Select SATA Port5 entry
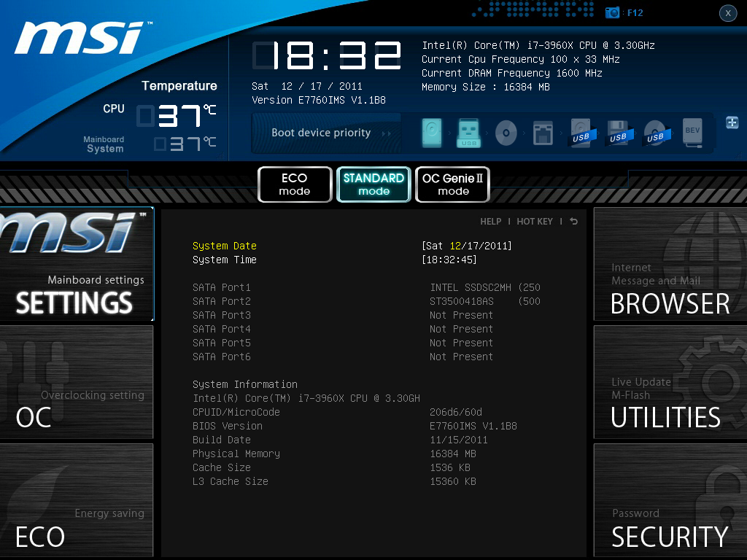 point(343,343)
